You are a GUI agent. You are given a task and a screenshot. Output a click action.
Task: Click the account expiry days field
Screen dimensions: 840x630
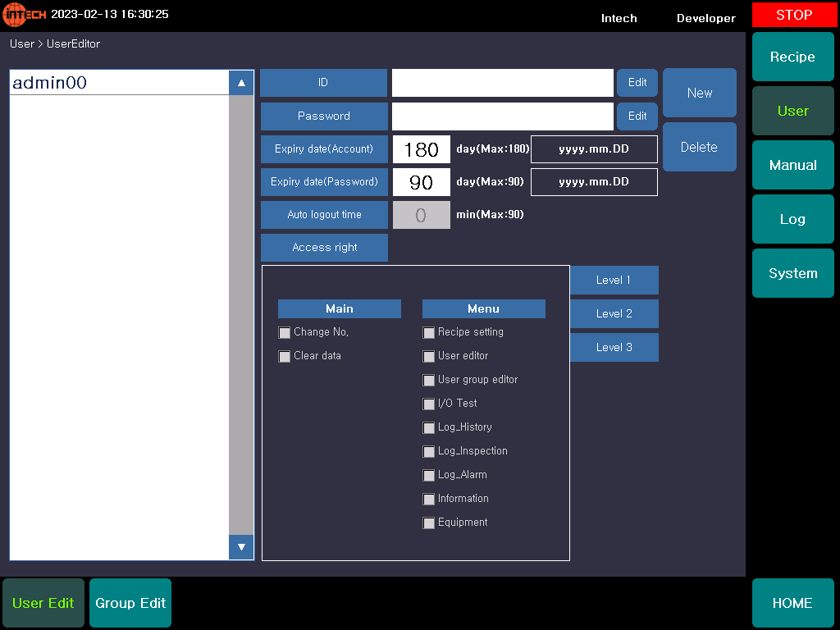[x=421, y=149]
